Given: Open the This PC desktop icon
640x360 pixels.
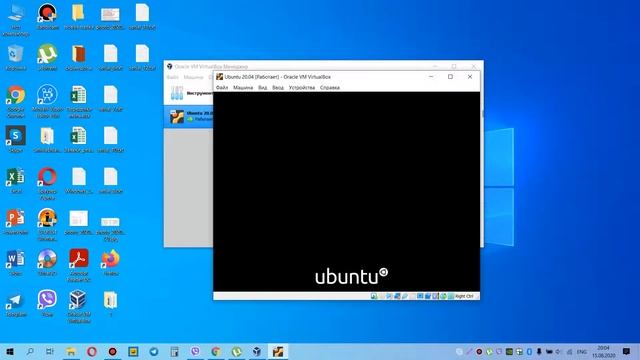Looking at the screenshot, I should [16, 20].
